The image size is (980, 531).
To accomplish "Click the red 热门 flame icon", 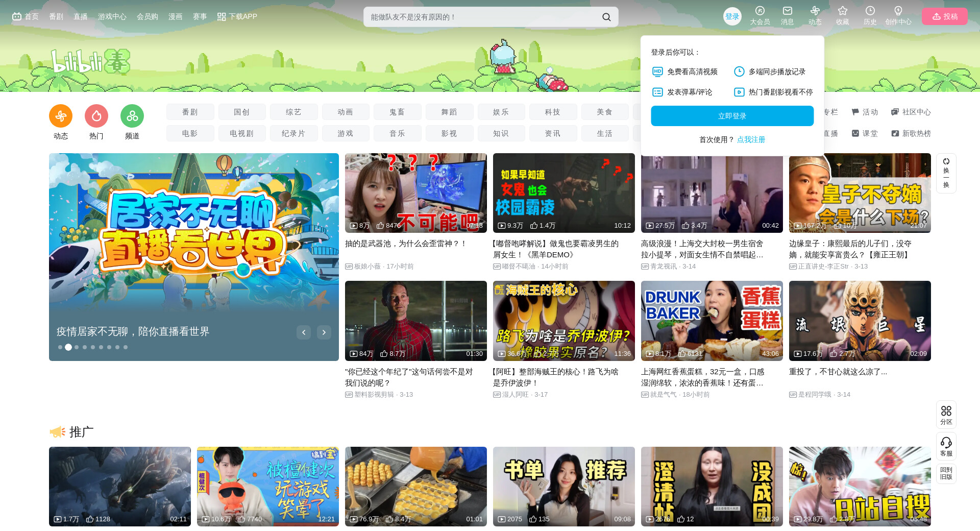I will coord(96,116).
